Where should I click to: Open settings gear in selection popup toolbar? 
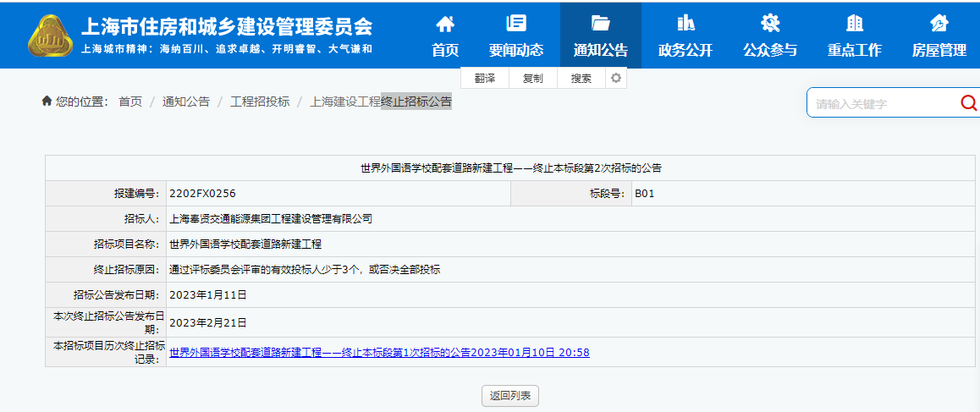coord(616,78)
